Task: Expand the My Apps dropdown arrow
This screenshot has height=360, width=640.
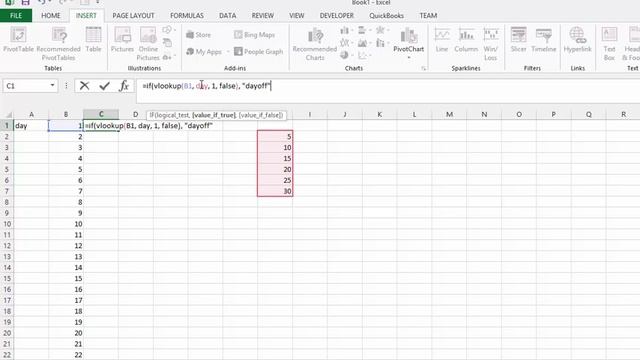Action: tap(228, 52)
